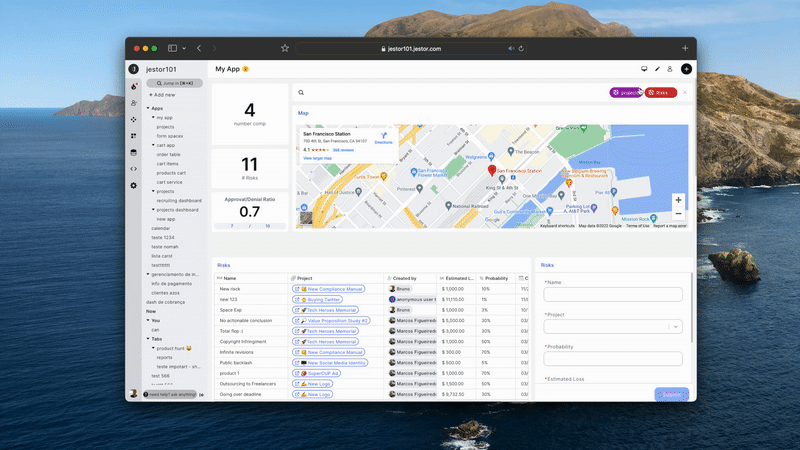This screenshot has width=800, height=450.
Task: Open the New Social Media Identity link
Action: click(330, 363)
